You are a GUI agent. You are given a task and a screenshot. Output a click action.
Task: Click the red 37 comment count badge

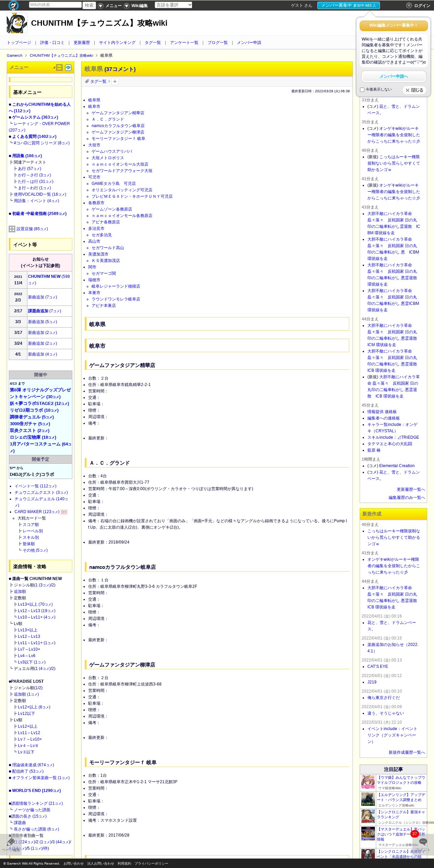415,834
